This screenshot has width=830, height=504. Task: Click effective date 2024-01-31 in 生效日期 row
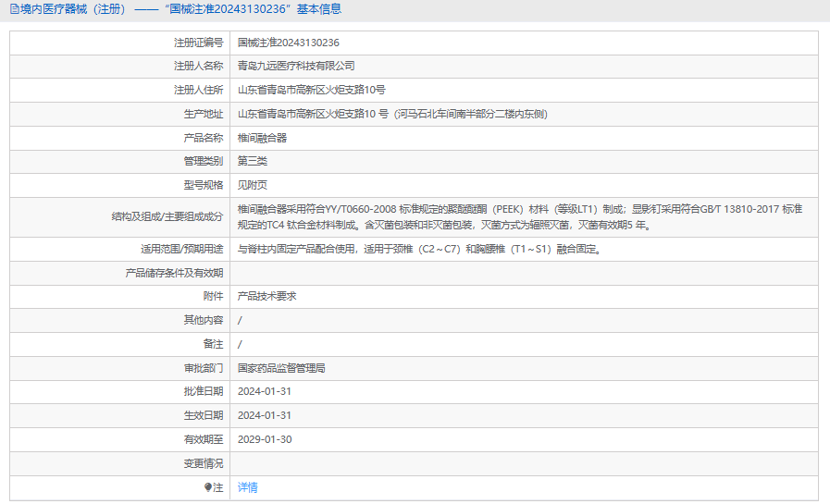pyautogui.click(x=265, y=415)
